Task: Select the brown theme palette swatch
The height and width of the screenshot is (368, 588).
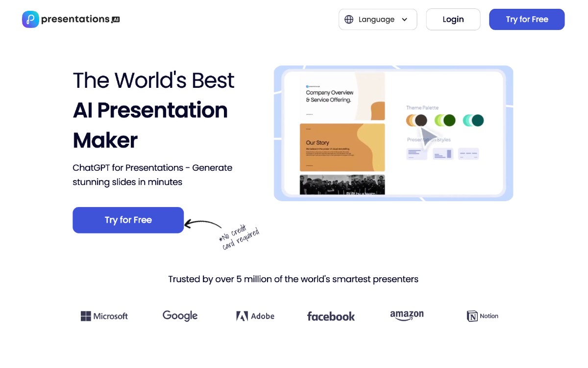Action: tap(417, 120)
